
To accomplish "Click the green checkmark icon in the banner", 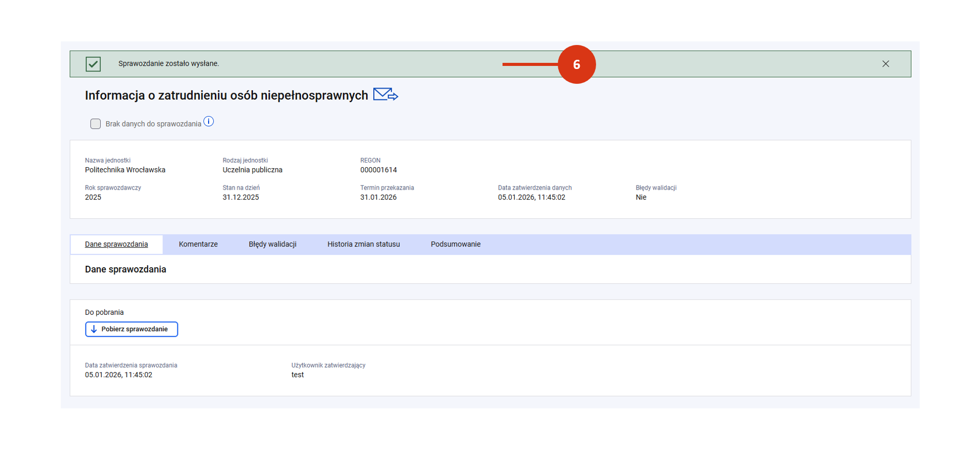I will tap(93, 64).
